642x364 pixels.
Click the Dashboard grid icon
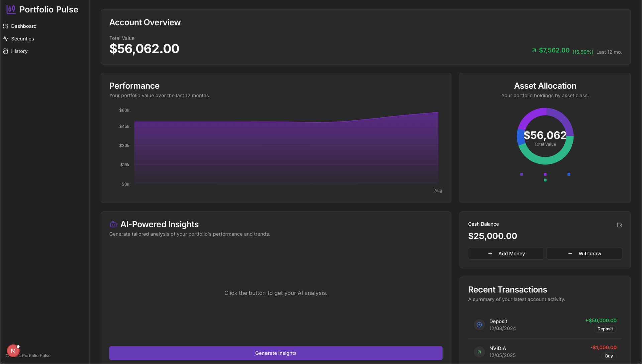click(x=6, y=26)
